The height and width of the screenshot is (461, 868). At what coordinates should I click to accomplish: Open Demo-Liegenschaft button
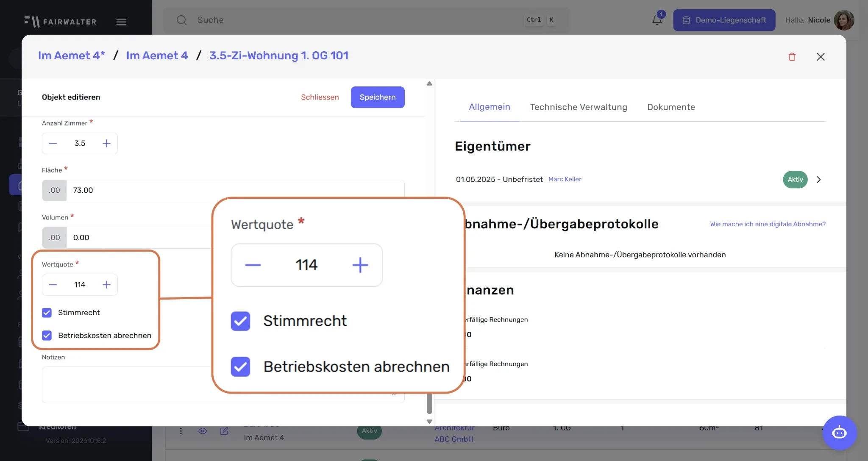coord(724,20)
